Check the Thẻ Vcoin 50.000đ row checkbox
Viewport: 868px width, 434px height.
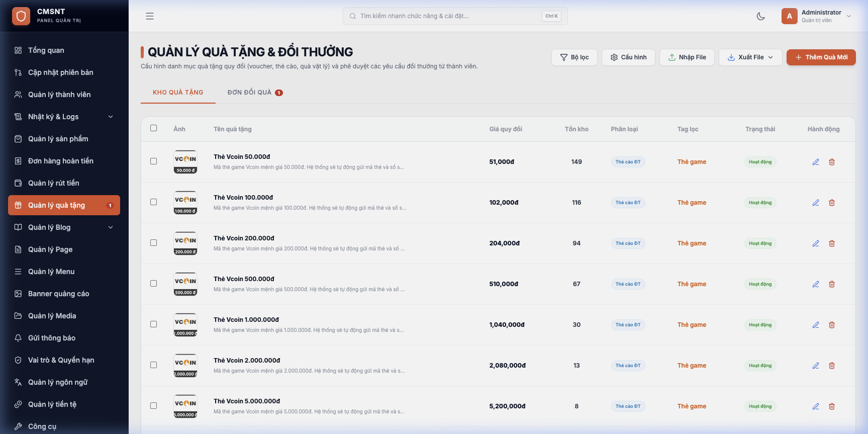pyautogui.click(x=154, y=161)
